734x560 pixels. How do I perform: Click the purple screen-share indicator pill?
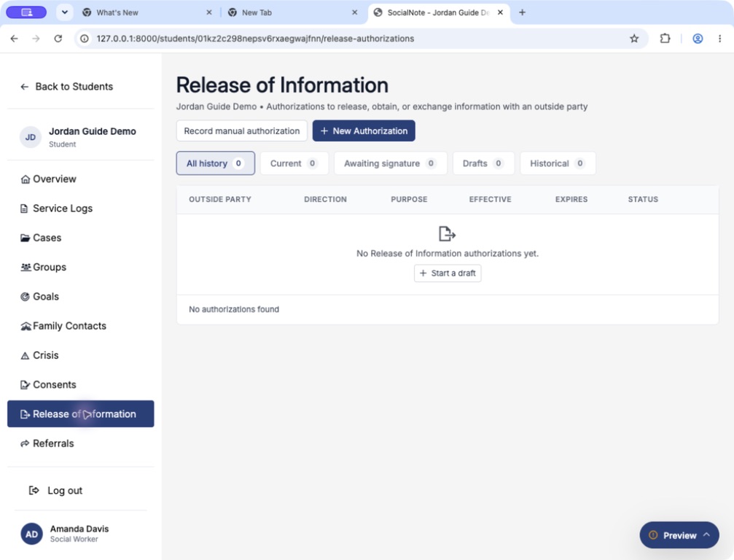[x=26, y=12]
